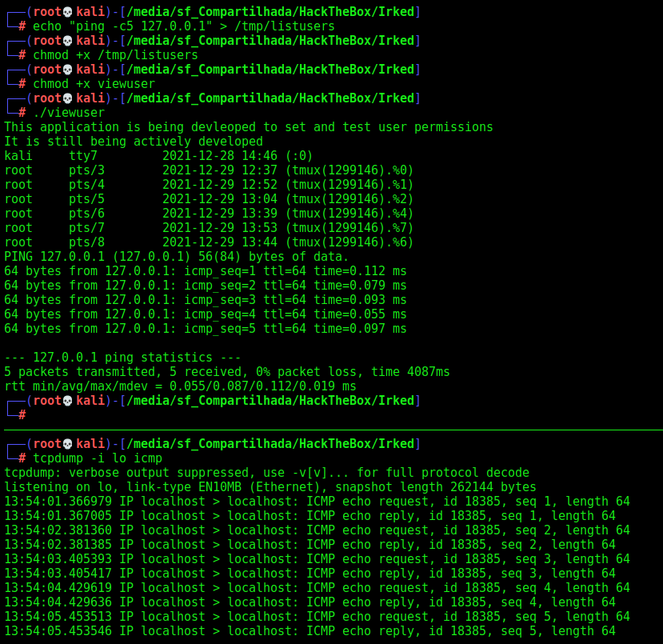Click '(tmux(1299146).%0)' text
This screenshot has width=663, height=644.
349,170
